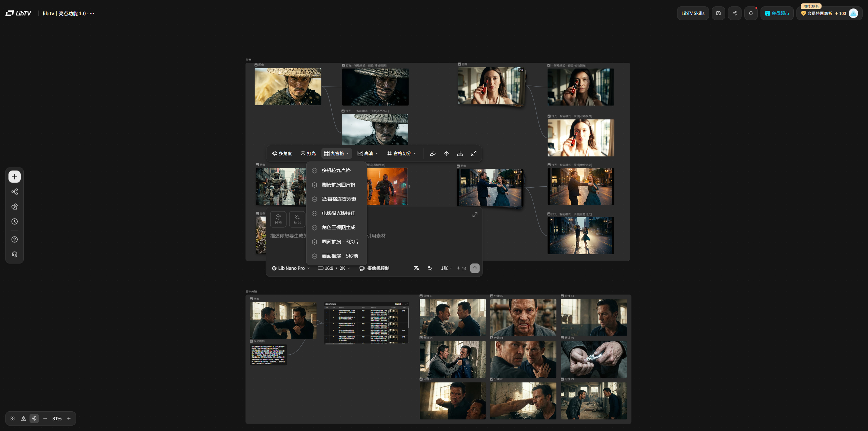This screenshot has height=431, width=868.
Task: Expand the 宫格切分 dropdown
Action: 401,153
